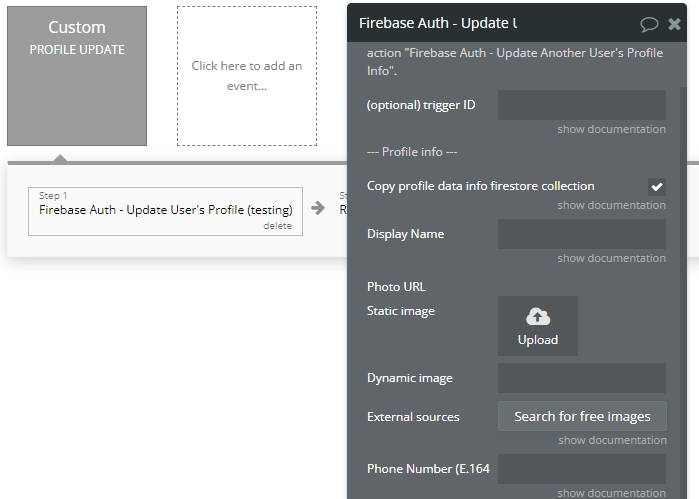The image size is (699, 499).
Task: Click the Dynamic image input field
Action: point(582,378)
